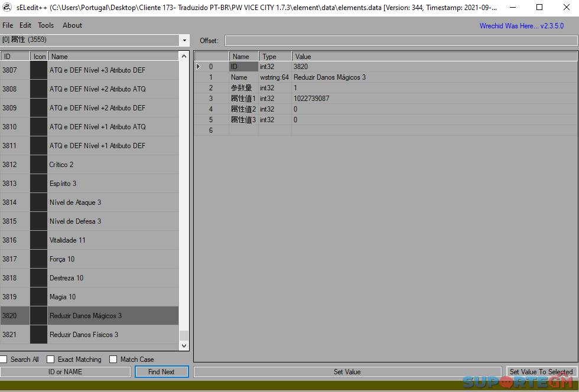Click the Icon column header in item list
Image resolution: width=579 pixels, height=392 pixels.
pyautogui.click(x=39, y=57)
